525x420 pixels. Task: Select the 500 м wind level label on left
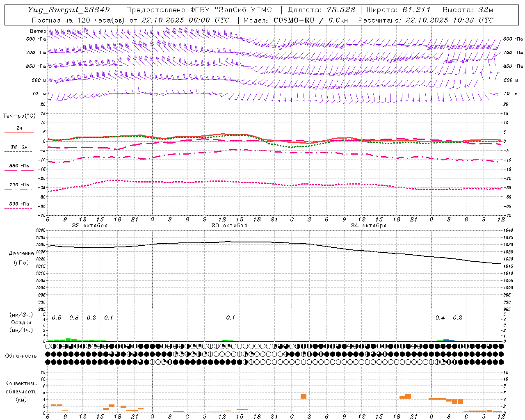click(39, 80)
